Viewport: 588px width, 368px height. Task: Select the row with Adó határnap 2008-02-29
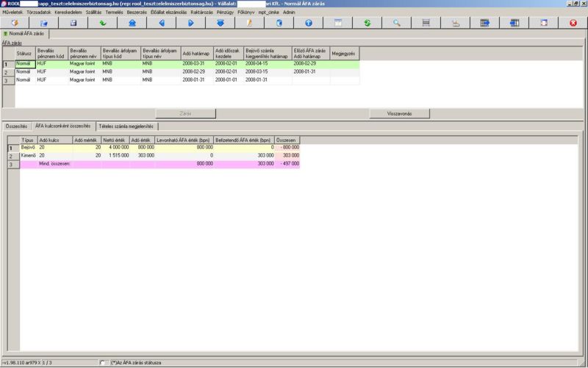point(196,72)
